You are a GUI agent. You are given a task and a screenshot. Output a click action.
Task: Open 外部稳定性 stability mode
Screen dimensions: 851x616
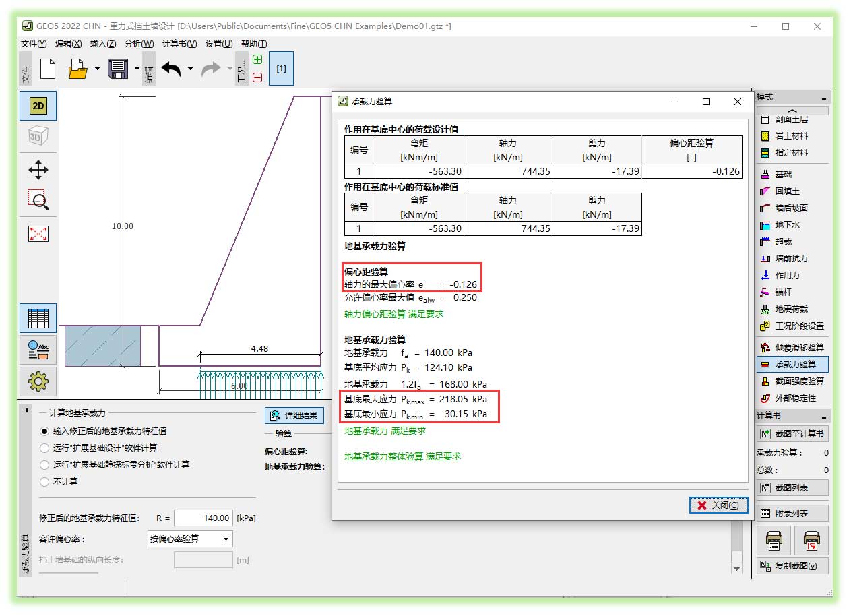point(792,398)
